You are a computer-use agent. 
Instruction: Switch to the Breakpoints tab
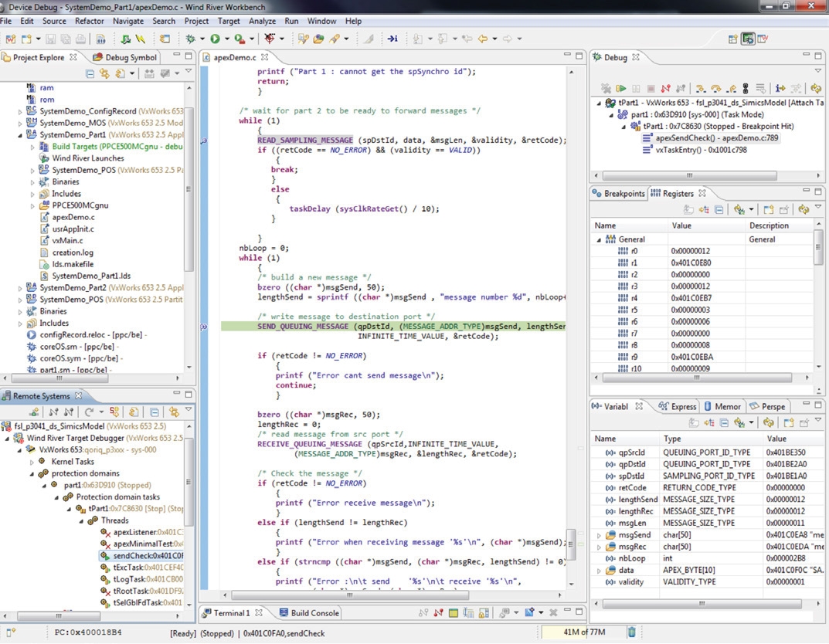coord(619,193)
